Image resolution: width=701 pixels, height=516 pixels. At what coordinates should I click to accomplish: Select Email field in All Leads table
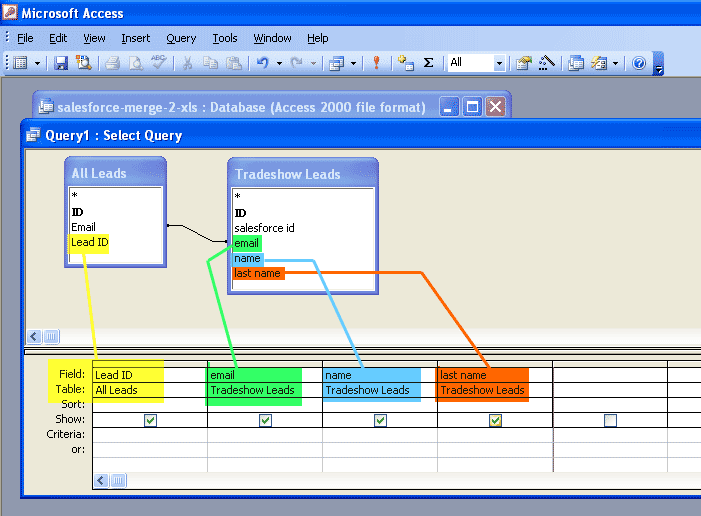(x=84, y=227)
